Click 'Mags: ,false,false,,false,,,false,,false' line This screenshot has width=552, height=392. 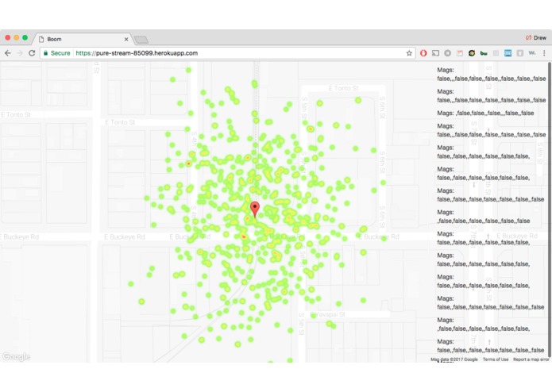(485, 113)
